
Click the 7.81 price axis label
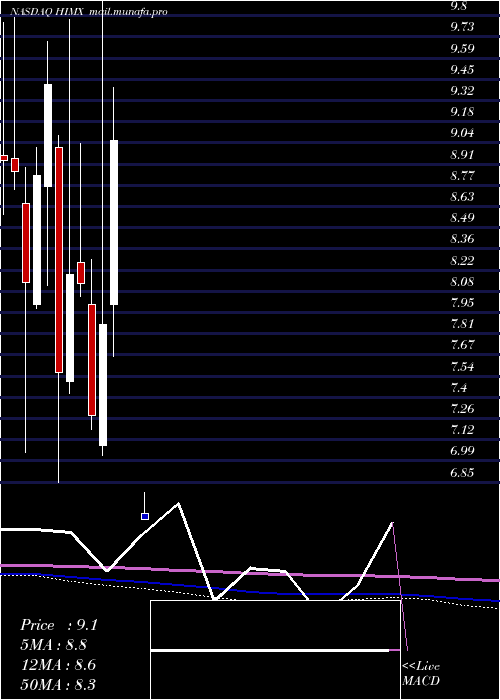462,324
